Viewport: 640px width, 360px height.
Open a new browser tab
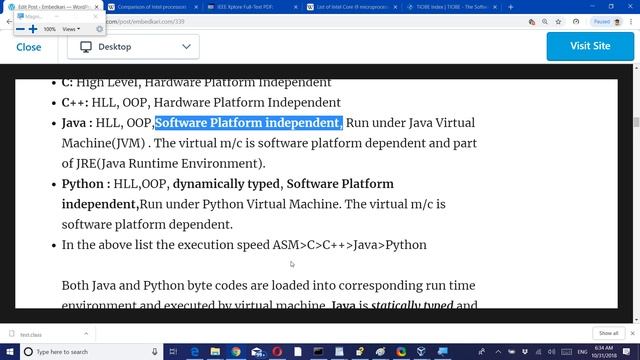click(x=510, y=7)
